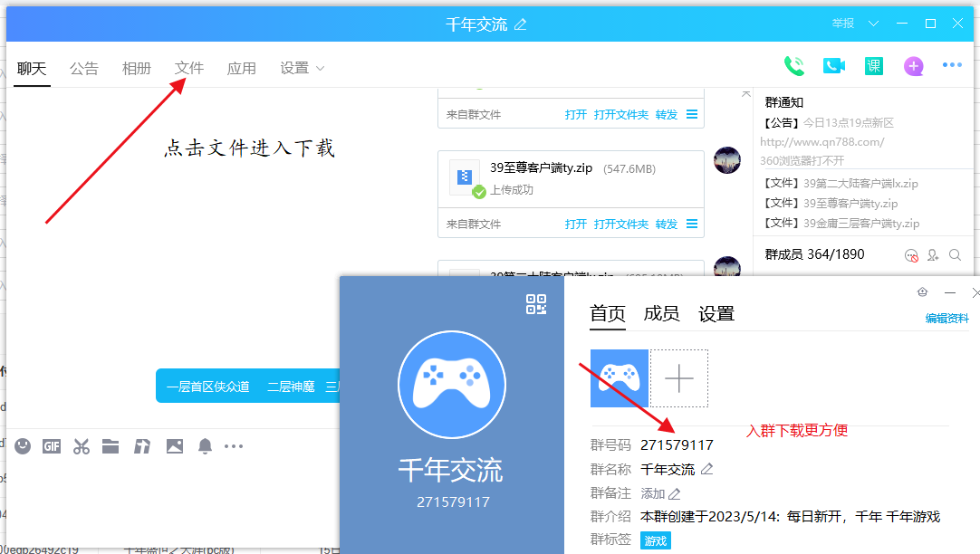Open the 相册 tab

(x=136, y=68)
